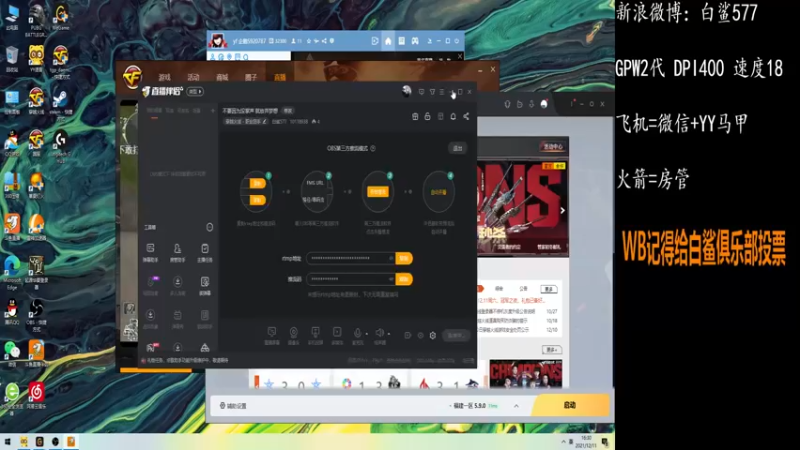The height and width of the screenshot is (450, 800).
Task: Click orange 开始直播 button in step three
Action: coord(378,192)
